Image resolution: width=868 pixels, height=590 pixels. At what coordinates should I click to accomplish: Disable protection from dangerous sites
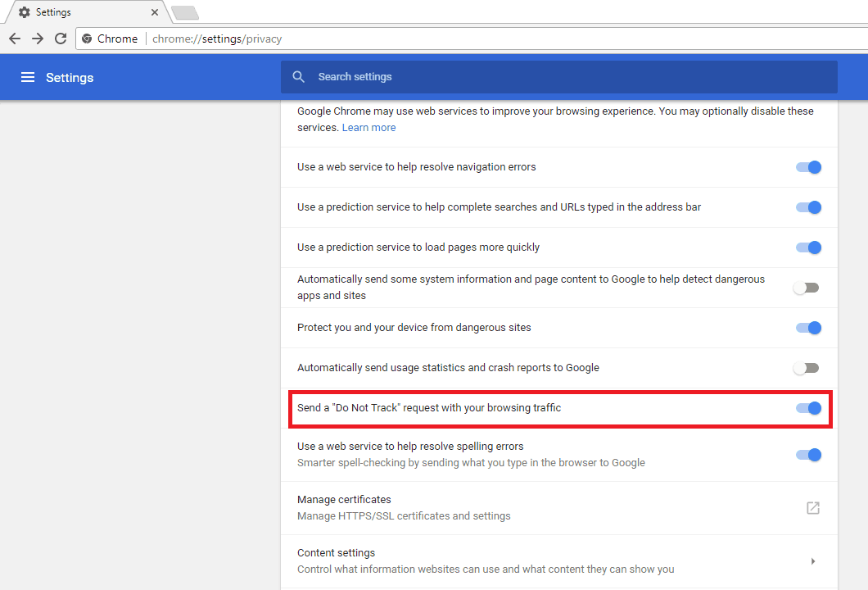[808, 328]
